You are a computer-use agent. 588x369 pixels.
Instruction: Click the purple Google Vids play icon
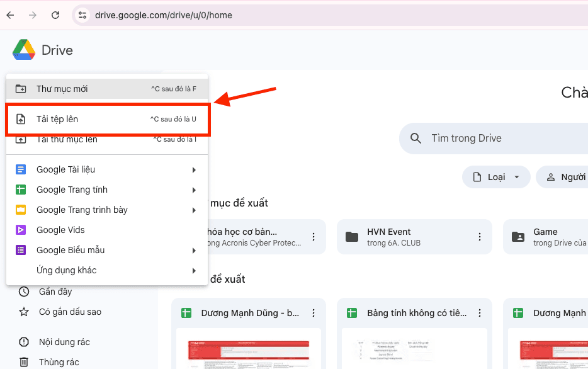(x=21, y=230)
